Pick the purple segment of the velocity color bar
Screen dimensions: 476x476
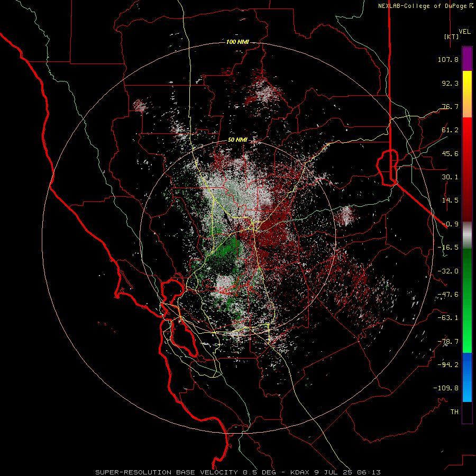point(467,59)
